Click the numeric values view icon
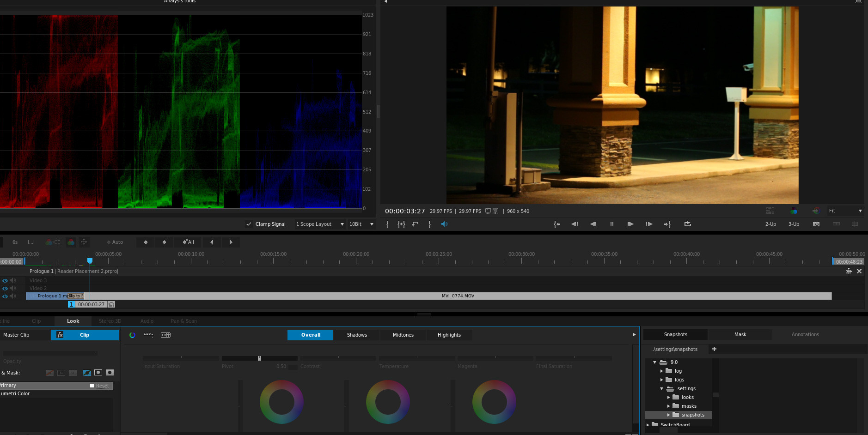This screenshot has height=435, width=868. 165,335
